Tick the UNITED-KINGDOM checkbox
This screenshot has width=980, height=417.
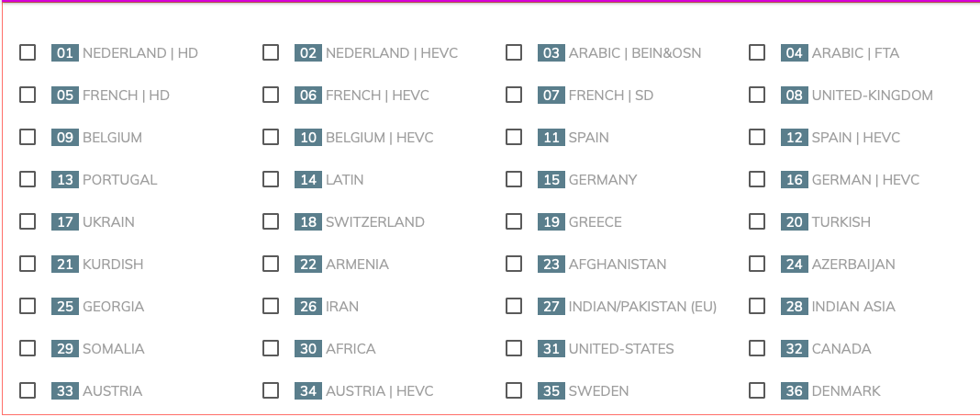pyautogui.click(x=757, y=95)
